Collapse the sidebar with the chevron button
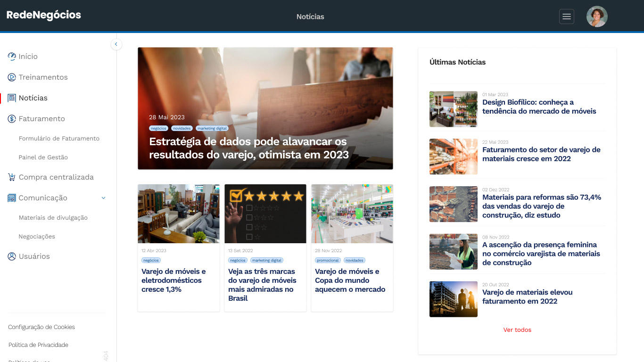The image size is (644, 362). [116, 44]
